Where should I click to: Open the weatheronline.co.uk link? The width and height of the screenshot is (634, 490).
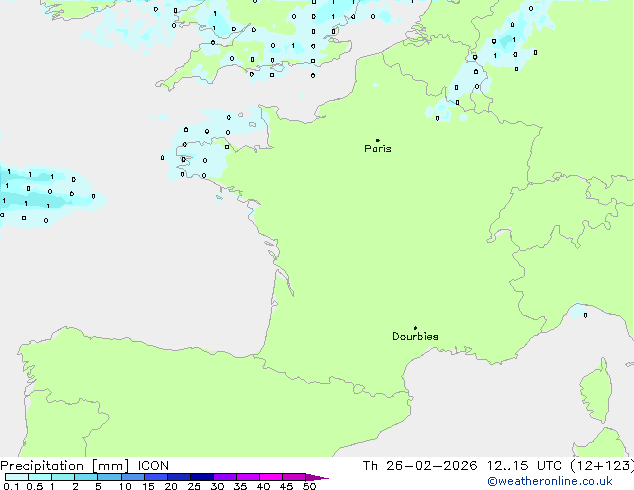pyautogui.click(x=550, y=481)
